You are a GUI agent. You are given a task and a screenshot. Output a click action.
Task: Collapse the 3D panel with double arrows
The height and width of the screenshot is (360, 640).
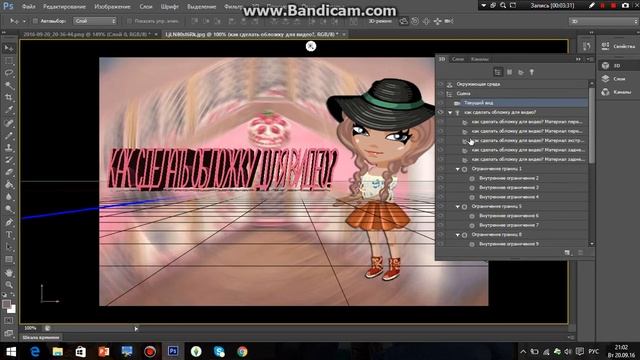(x=578, y=59)
